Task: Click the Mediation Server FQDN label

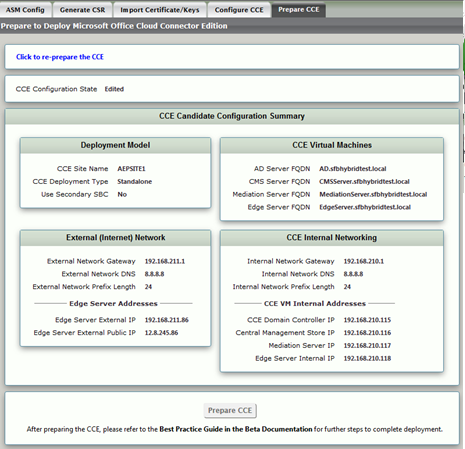Action: coord(271,194)
